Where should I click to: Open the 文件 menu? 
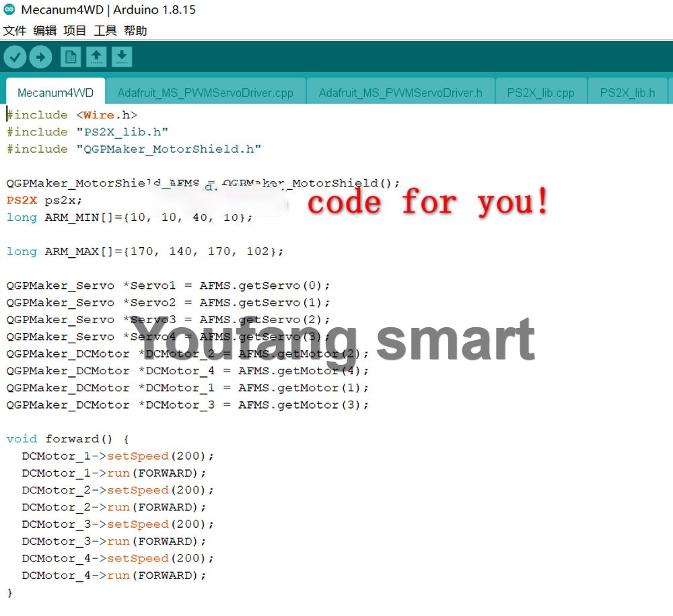tap(15, 31)
